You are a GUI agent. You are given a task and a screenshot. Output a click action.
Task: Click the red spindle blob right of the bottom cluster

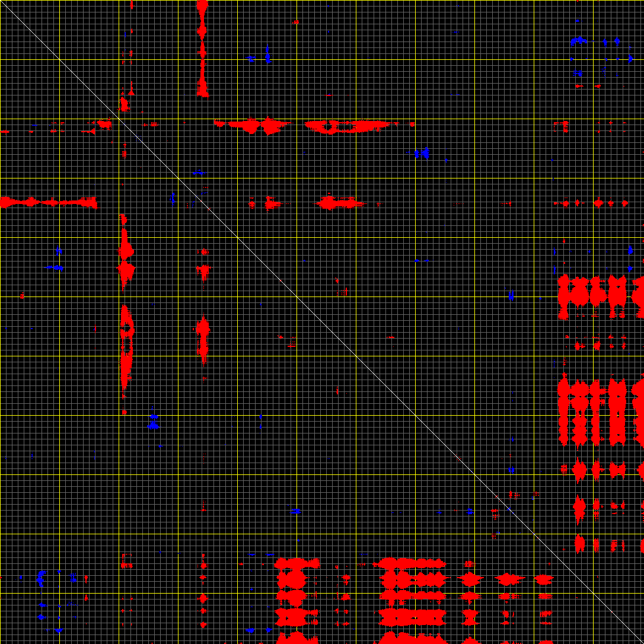pos(470,616)
